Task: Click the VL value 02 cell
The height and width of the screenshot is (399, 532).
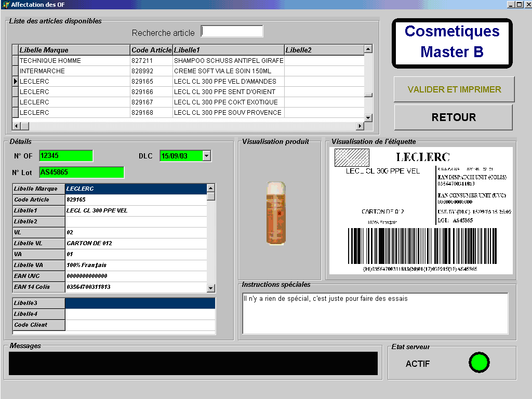Action: click(136, 232)
